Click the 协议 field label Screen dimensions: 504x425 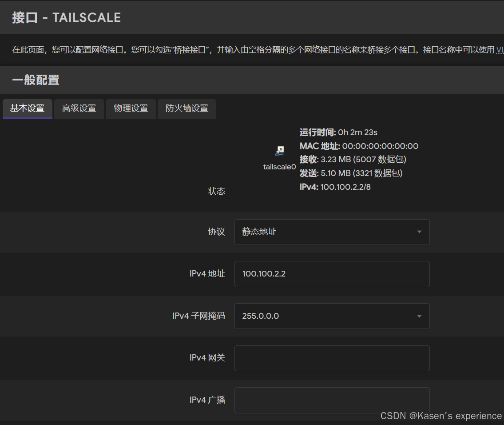[217, 232]
